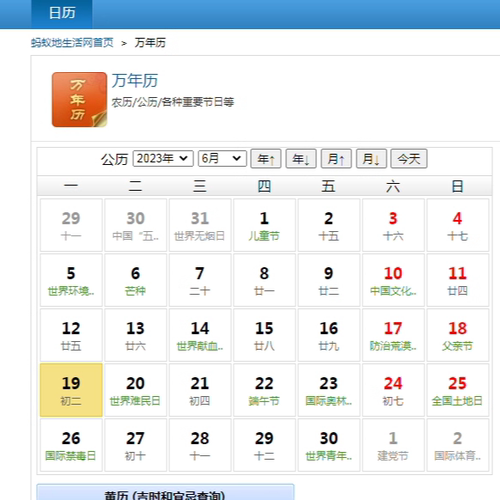Select June 27 初十 cell
This screenshot has height=500, width=500.
point(135,445)
